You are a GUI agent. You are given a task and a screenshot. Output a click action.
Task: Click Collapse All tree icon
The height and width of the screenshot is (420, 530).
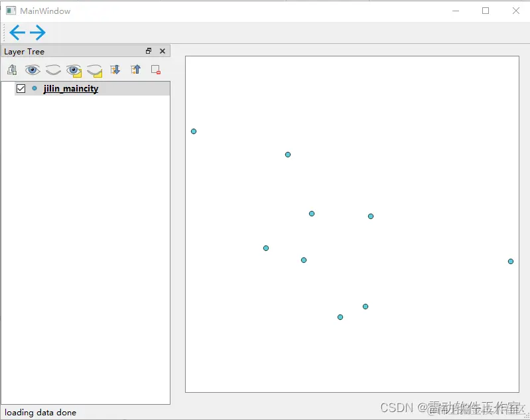(x=135, y=70)
